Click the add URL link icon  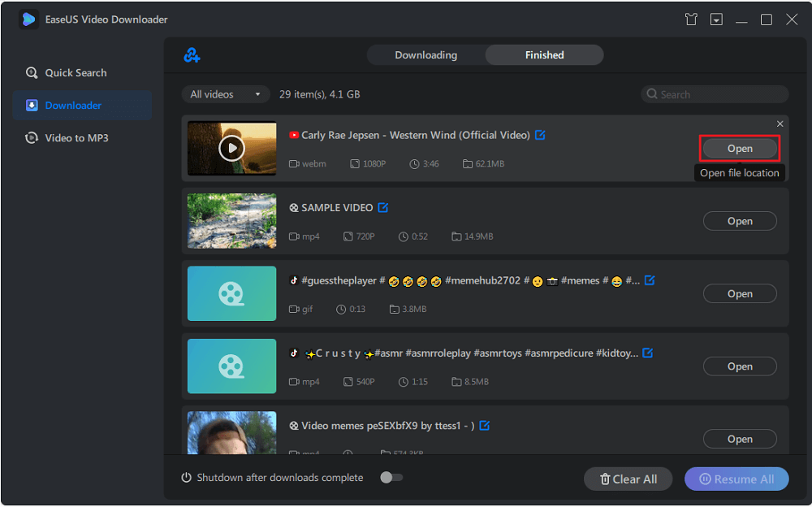192,55
